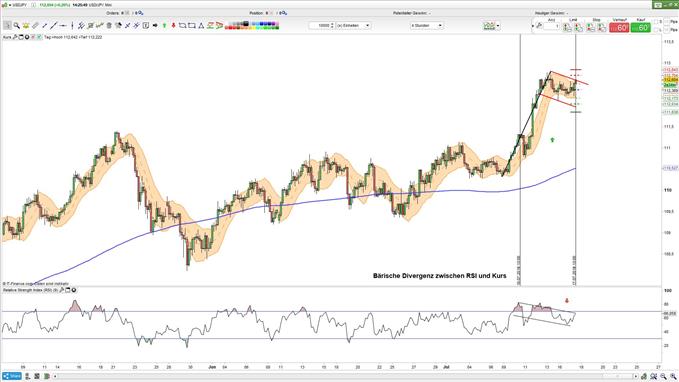Screen dimensions: 679x382
Task: Click the second Stop order icon
Action: click(601, 27)
